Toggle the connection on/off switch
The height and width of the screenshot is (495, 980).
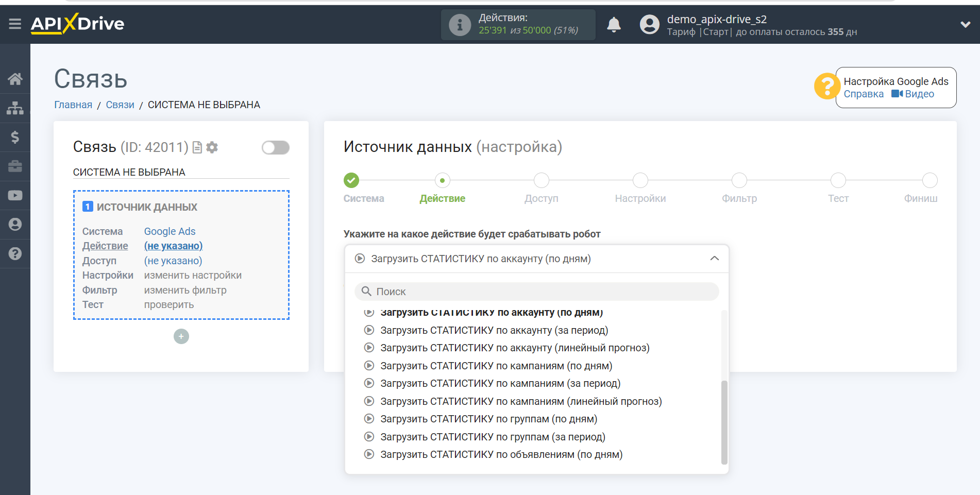[275, 148]
